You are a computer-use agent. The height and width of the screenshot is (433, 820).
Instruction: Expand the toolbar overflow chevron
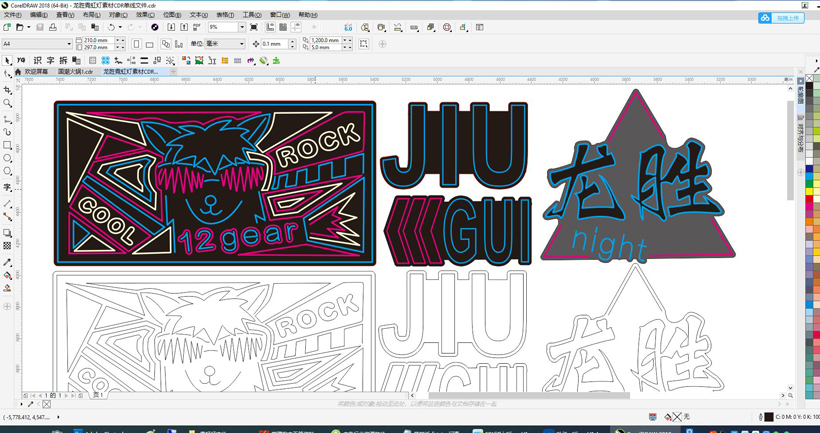(314, 27)
